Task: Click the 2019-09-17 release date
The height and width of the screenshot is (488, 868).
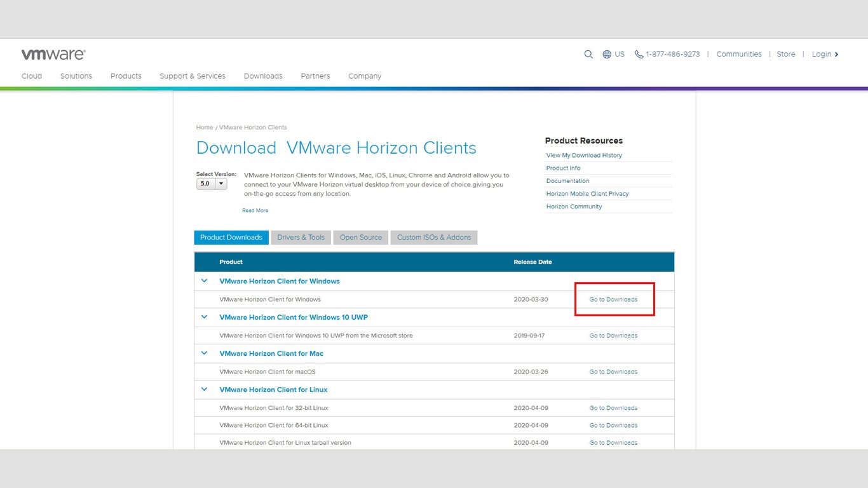Action: [529, 335]
